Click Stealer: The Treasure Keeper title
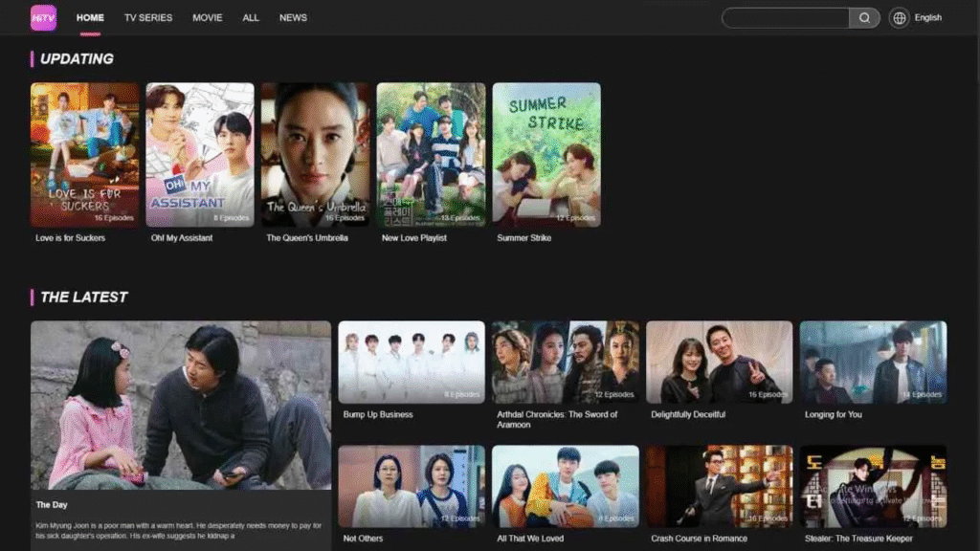 (858, 539)
